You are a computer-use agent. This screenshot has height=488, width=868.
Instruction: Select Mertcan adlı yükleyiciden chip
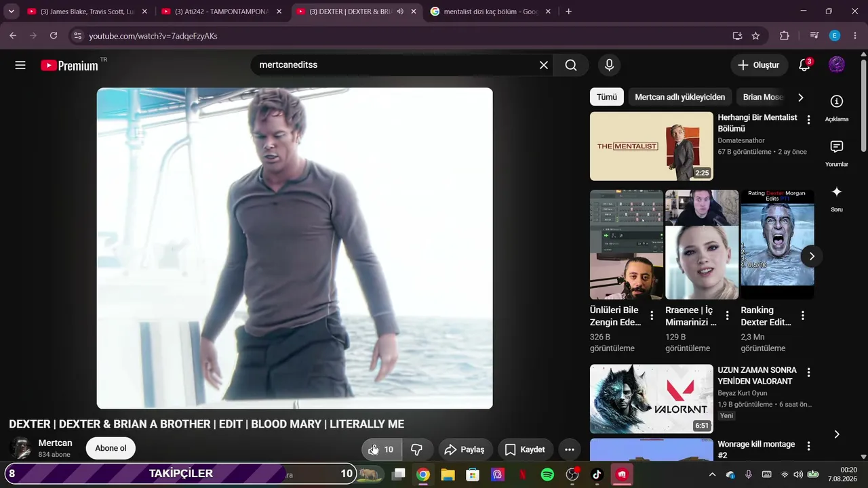[680, 97]
